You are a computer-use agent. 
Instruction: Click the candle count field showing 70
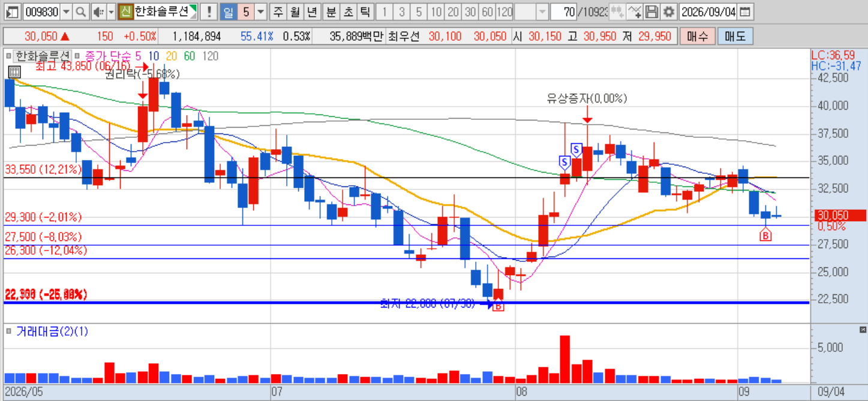coord(563,11)
